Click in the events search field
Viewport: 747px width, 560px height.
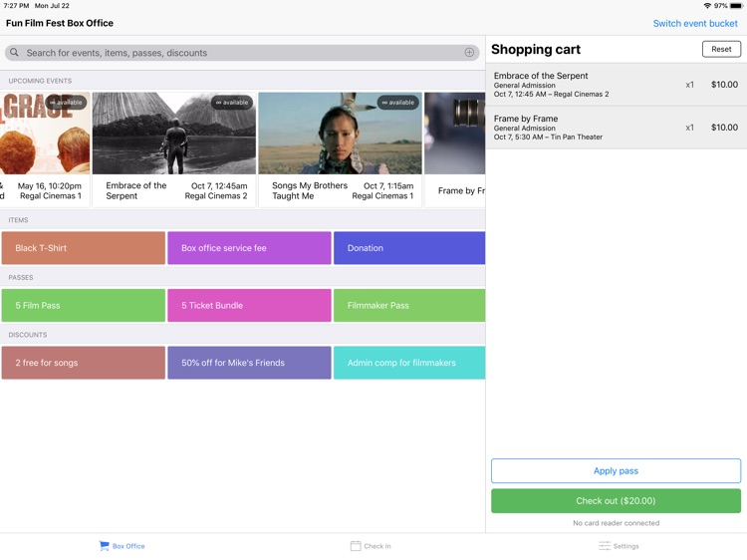[x=239, y=53]
